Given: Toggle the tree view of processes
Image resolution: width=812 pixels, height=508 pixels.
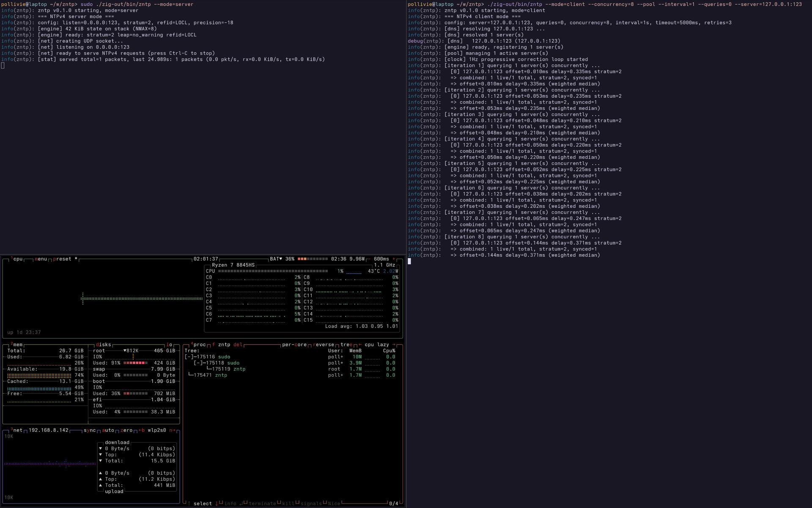Looking at the screenshot, I should 346,345.
